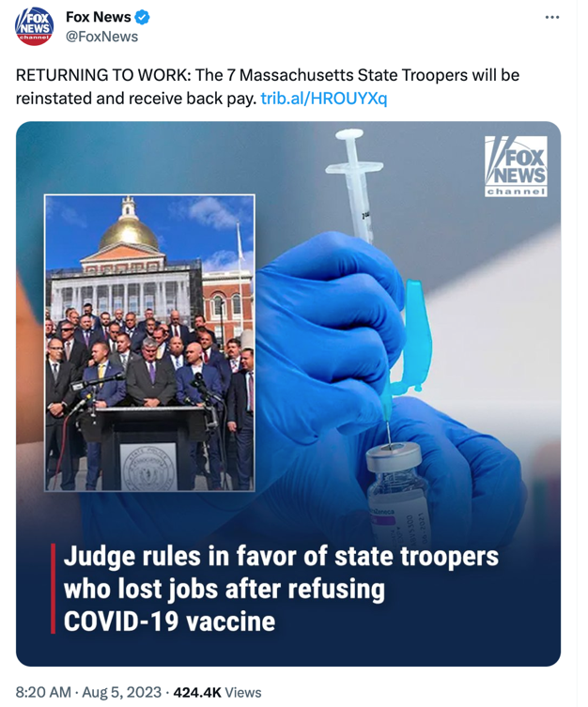Click the red vertical bar beside headline
The height and width of the screenshot is (707, 588).
53,589
